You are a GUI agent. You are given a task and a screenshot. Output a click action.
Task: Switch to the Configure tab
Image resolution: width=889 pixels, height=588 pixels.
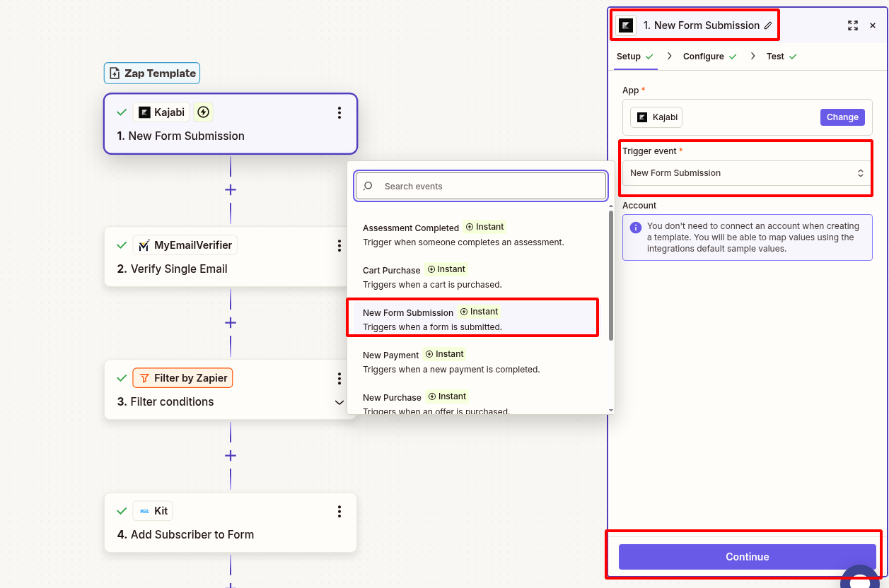[x=704, y=57]
